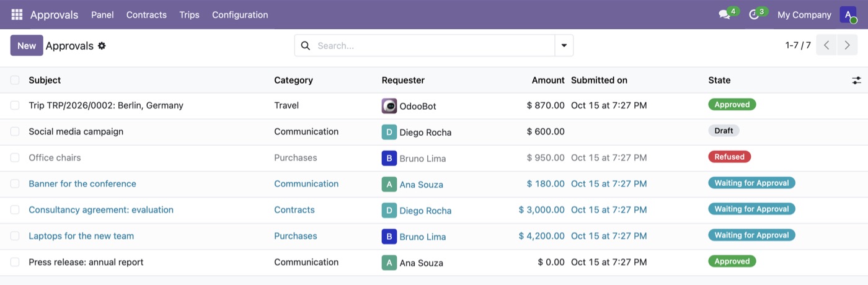Open the Office chairs row
Screen dimensions: 868x285
pyautogui.click(x=55, y=157)
